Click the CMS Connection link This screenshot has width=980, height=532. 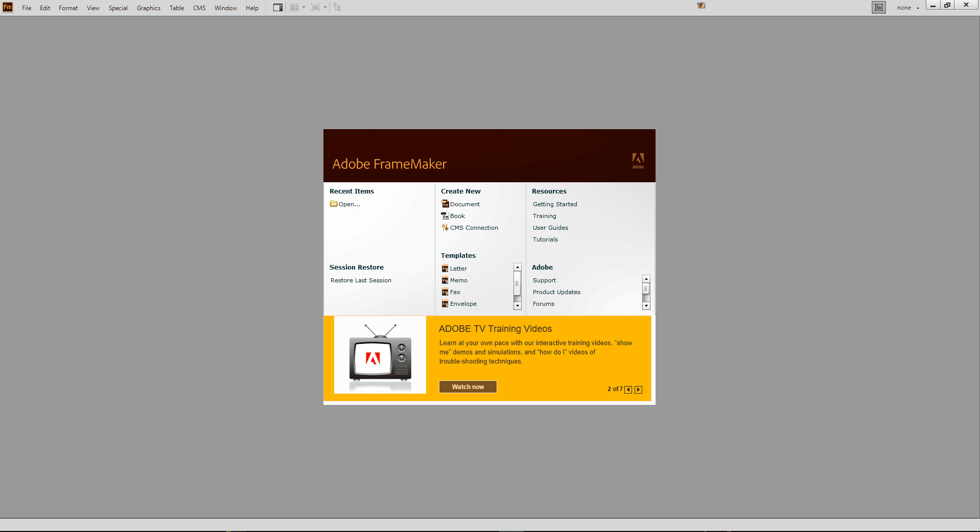pyautogui.click(x=474, y=228)
